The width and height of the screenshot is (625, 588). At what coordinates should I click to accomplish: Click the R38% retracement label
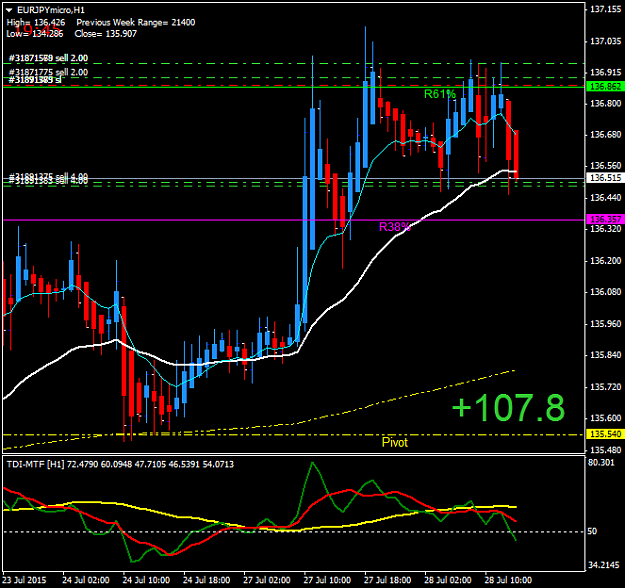click(395, 227)
